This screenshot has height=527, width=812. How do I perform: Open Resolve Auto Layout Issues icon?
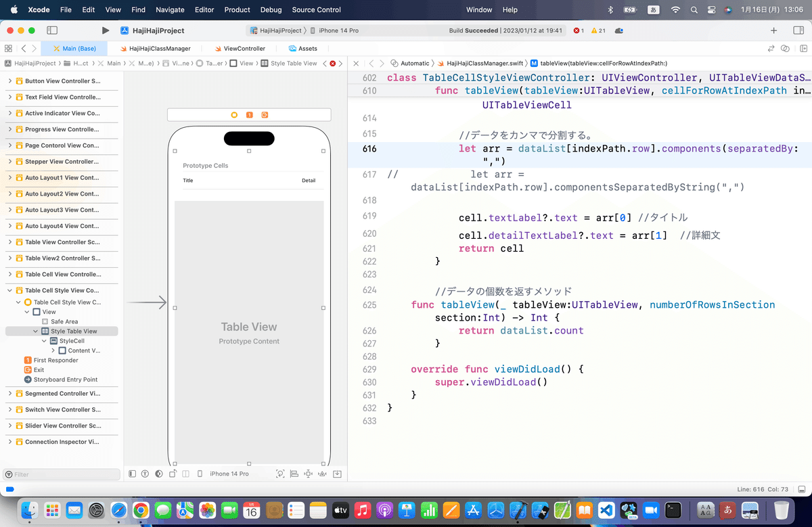tap(323, 474)
